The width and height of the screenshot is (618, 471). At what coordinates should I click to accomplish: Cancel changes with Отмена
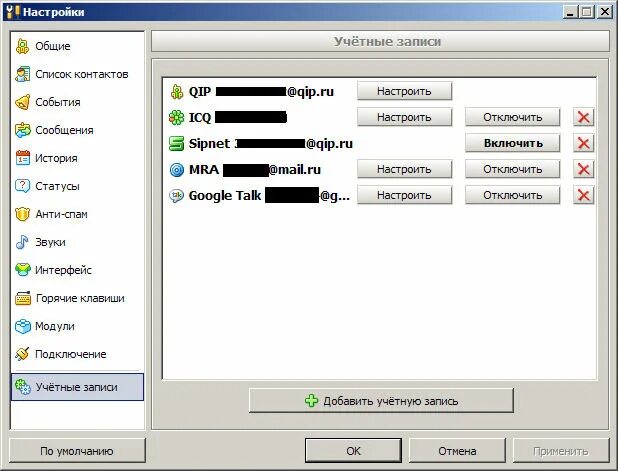457,451
